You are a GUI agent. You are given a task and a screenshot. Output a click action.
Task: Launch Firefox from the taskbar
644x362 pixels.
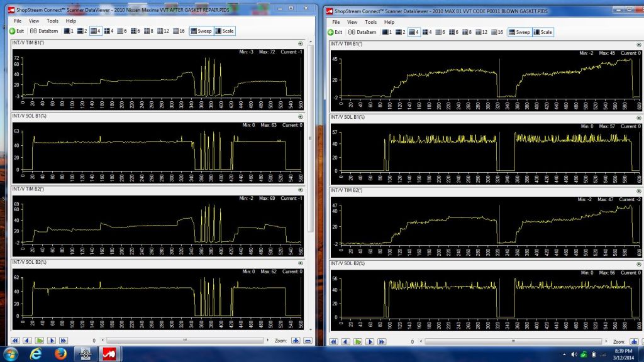(x=60, y=354)
